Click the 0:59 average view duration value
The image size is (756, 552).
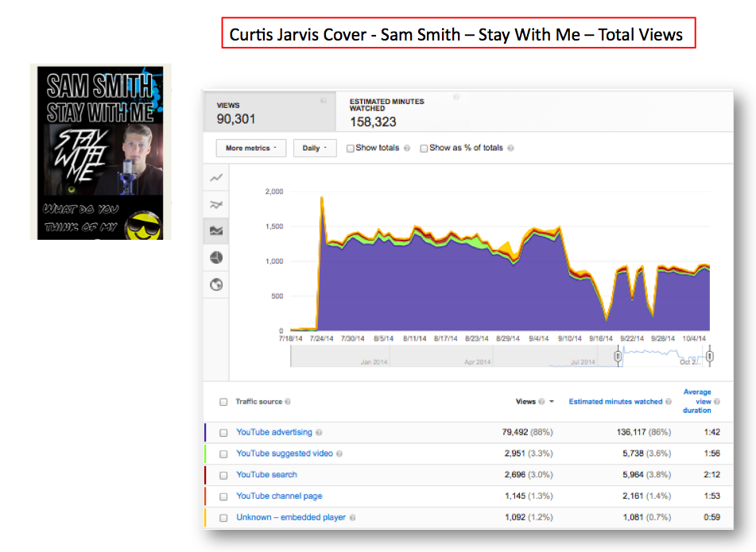[711, 517]
